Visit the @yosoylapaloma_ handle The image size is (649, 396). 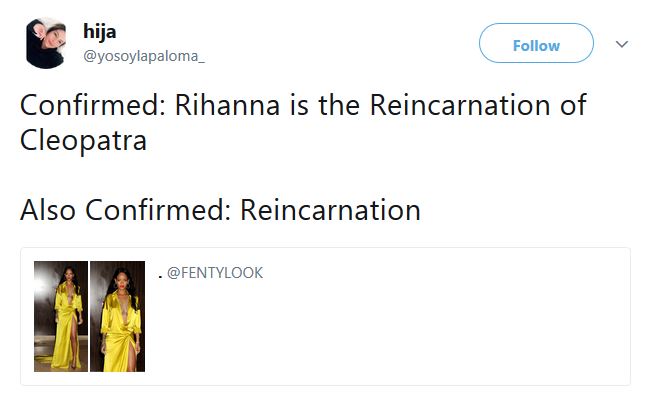[x=144, y=56]
